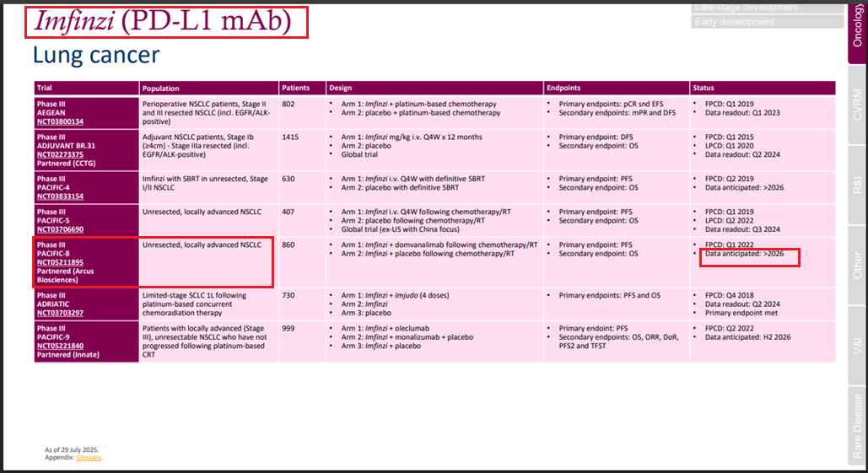Follow the NCT03833154 PACIFIC-4 link

[x=60, y=196]
